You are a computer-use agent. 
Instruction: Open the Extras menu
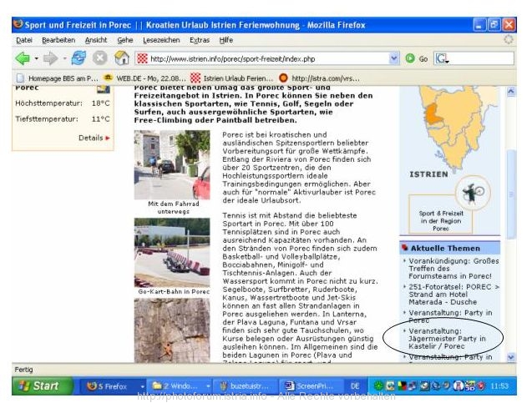pyautogui.click(x=200, y=40)
